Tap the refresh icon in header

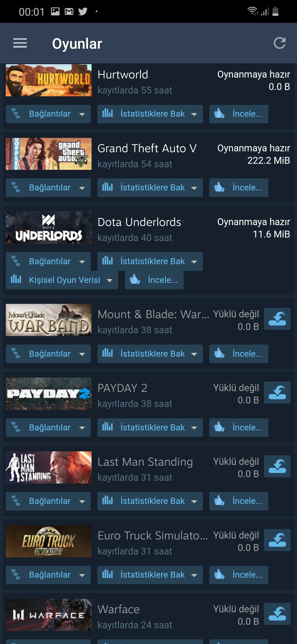pyautogui.click(x=280, y=43)
